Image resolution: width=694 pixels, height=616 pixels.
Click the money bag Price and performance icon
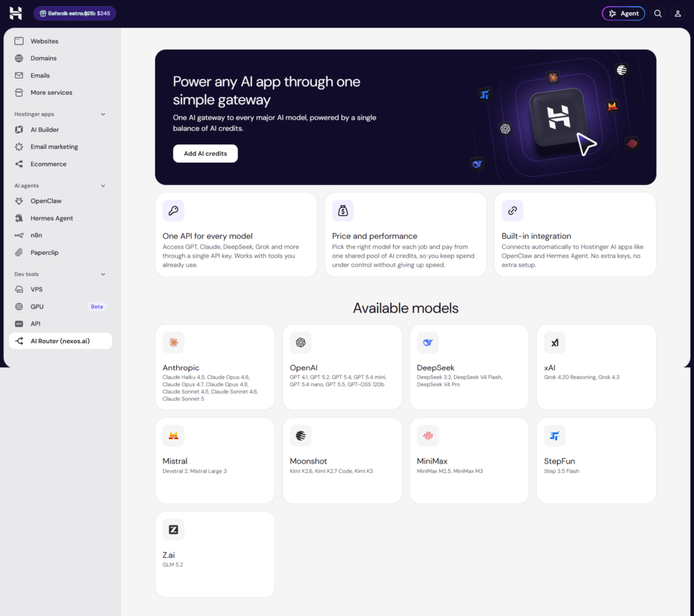point(343,211)
